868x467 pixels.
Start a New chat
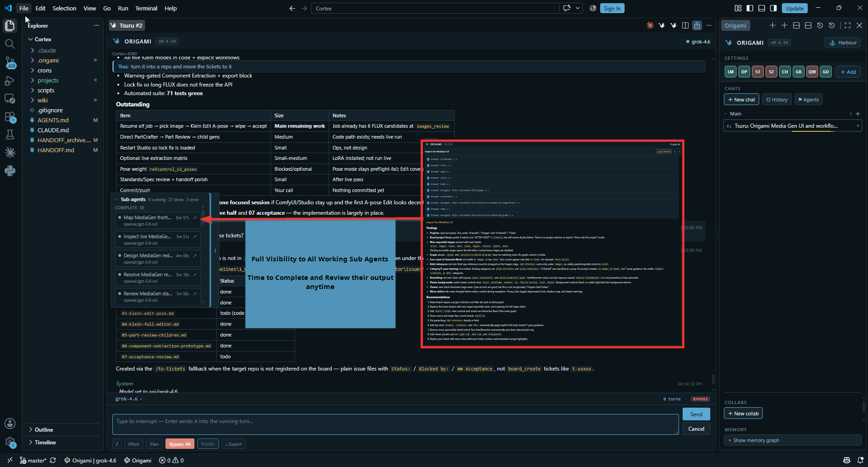pos(742,100)
